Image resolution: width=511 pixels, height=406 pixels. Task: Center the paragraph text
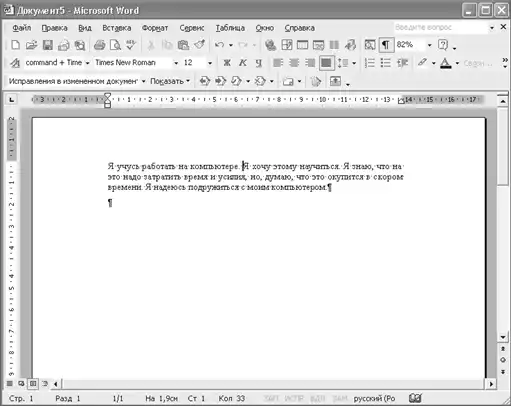click(294, 63)
